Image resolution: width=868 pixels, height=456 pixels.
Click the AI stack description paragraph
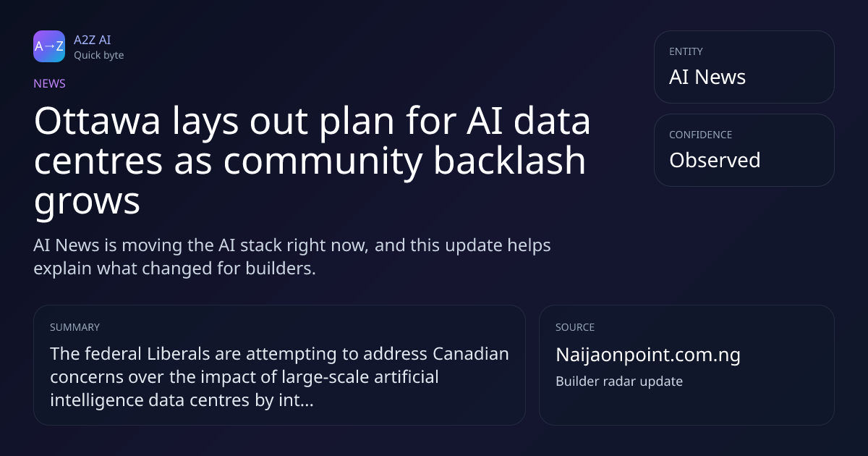pyautogui.click(x=292, y=257)
